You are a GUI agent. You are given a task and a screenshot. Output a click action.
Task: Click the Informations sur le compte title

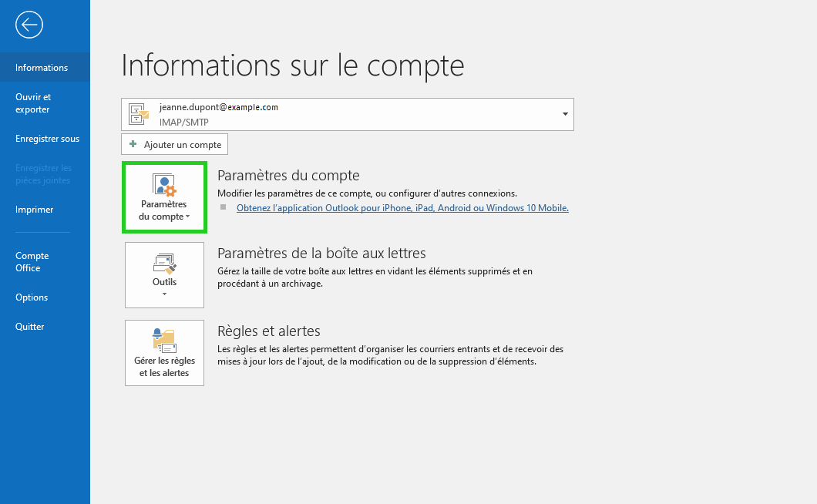[x=293, y=66]
